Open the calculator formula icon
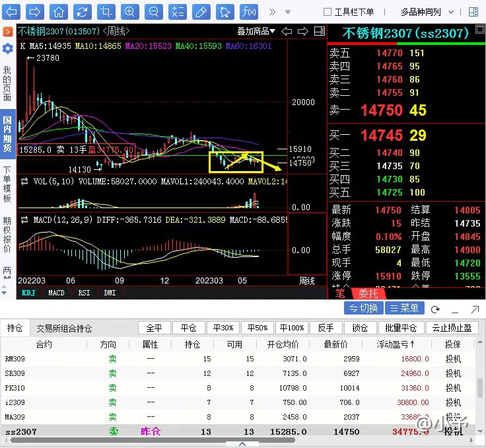The width and height of the screenshot is (486, 448). tap(178, 12)
